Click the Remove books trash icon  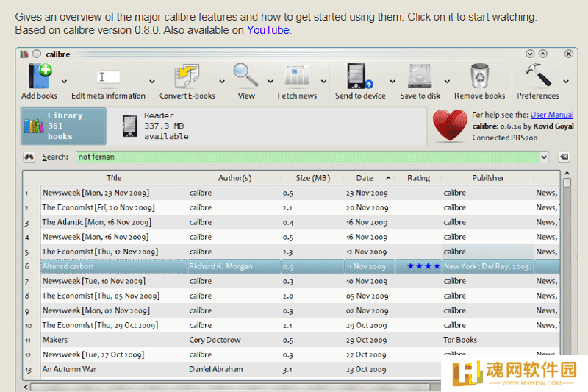coord(480,76)
